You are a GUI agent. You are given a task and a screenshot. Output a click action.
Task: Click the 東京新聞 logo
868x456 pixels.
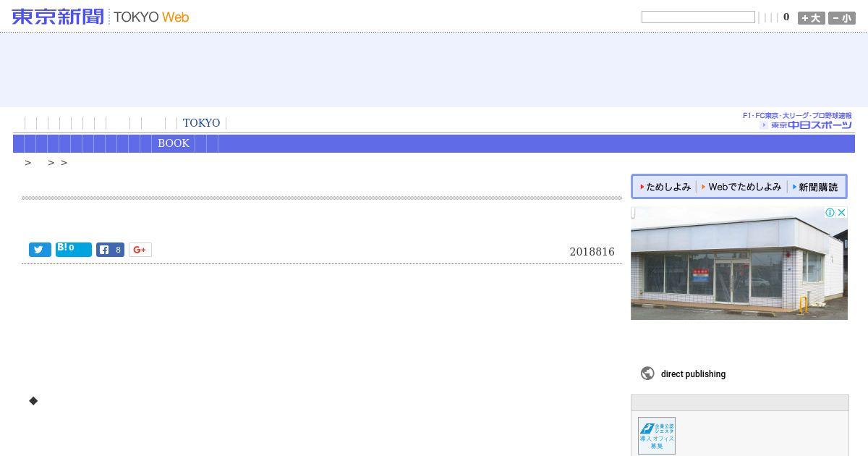(58, 17)
